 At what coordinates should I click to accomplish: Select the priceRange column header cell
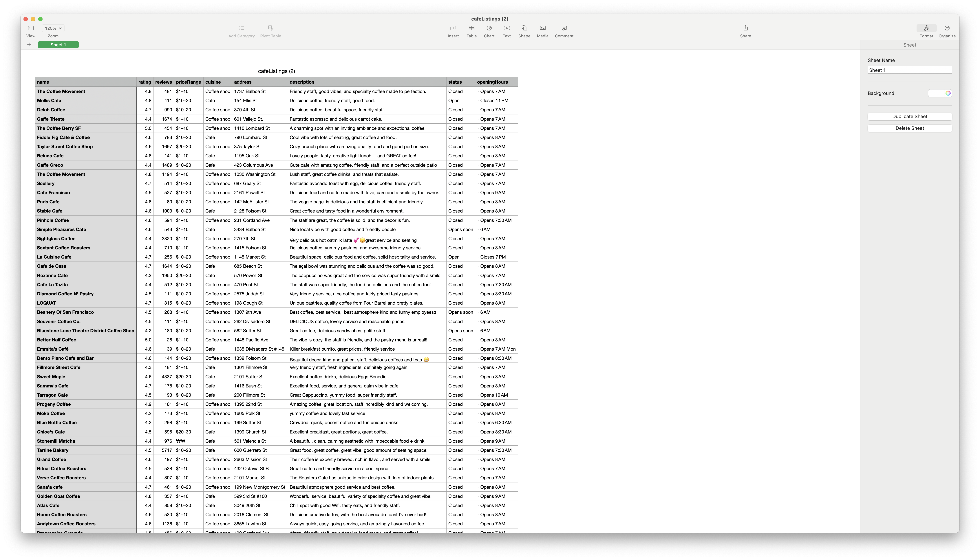(x=188, y=82)
